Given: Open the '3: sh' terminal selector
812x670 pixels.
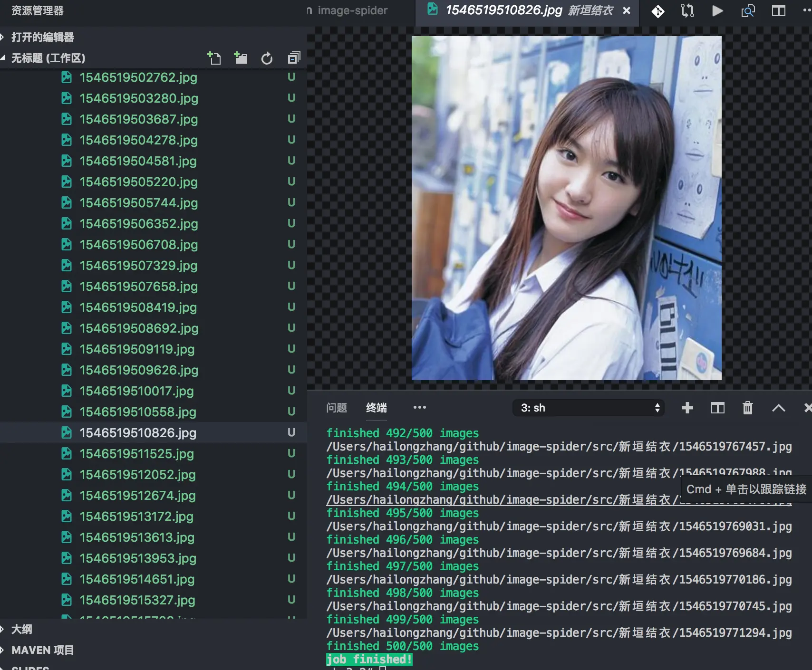Looking at the screenshot, I should point(588,408).
